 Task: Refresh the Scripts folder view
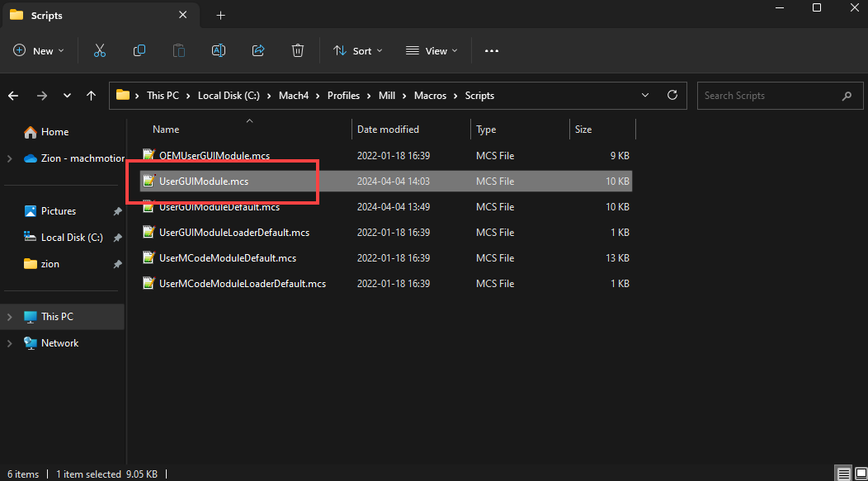pos(672,96)
